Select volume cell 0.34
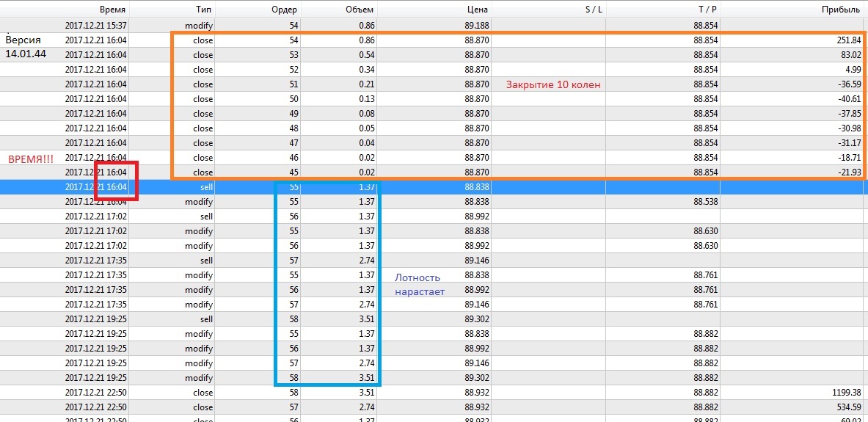 [366, 69]
